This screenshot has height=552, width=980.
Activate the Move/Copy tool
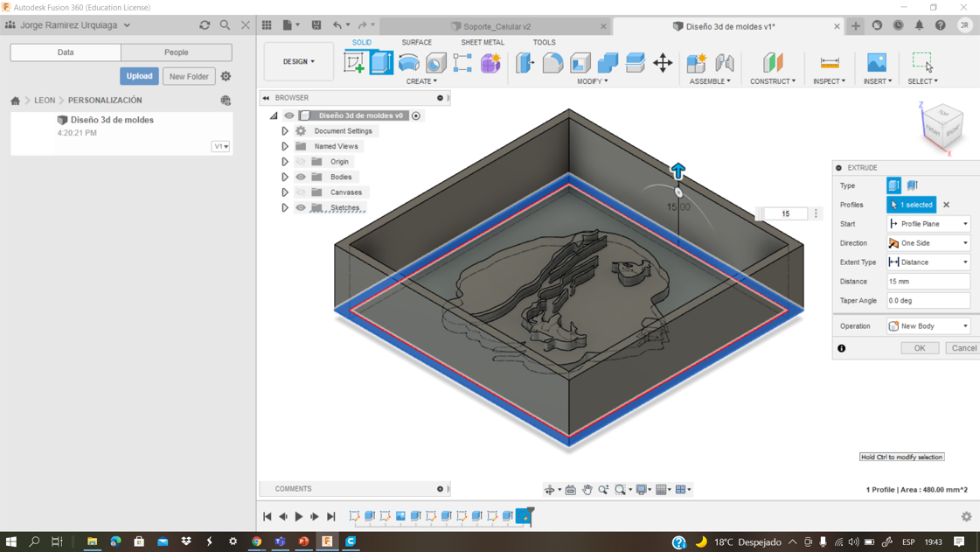[x=663, y=62]
